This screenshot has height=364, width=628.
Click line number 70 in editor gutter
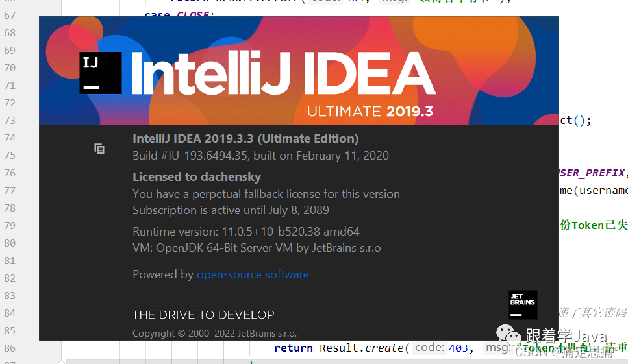point(10,68)
